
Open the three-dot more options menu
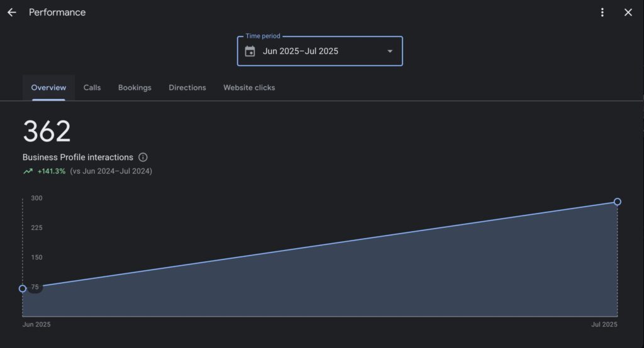coord(602,13)
